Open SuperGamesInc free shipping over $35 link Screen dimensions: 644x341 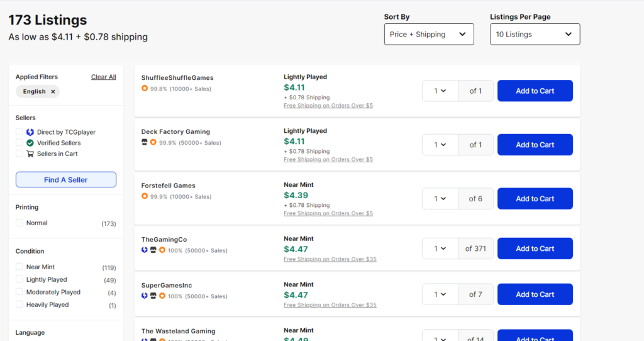click(x=330, y=305)
